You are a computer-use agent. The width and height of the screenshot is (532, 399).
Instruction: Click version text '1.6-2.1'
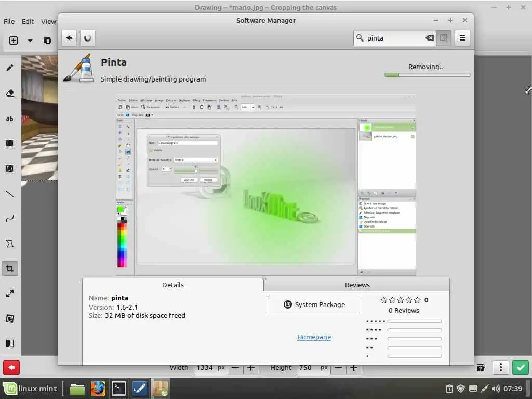pyautogui.click(x=127, y=307)
